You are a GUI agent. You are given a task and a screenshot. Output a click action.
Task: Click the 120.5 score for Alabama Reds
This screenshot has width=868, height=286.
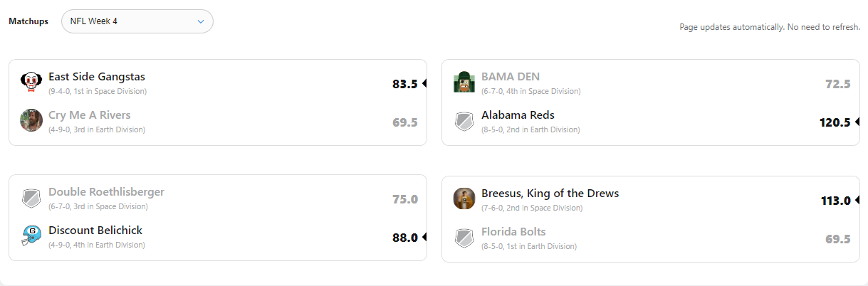(835, 122)
